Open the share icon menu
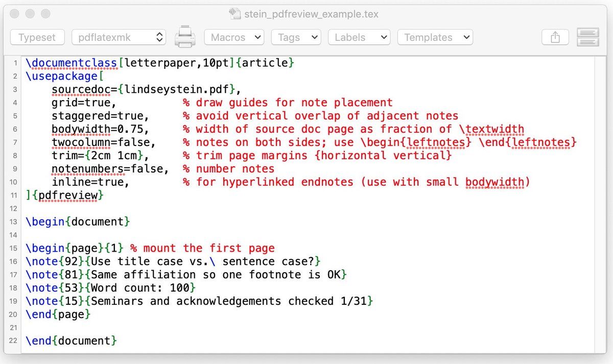613x364 pixels. click(x=555, y=37)
